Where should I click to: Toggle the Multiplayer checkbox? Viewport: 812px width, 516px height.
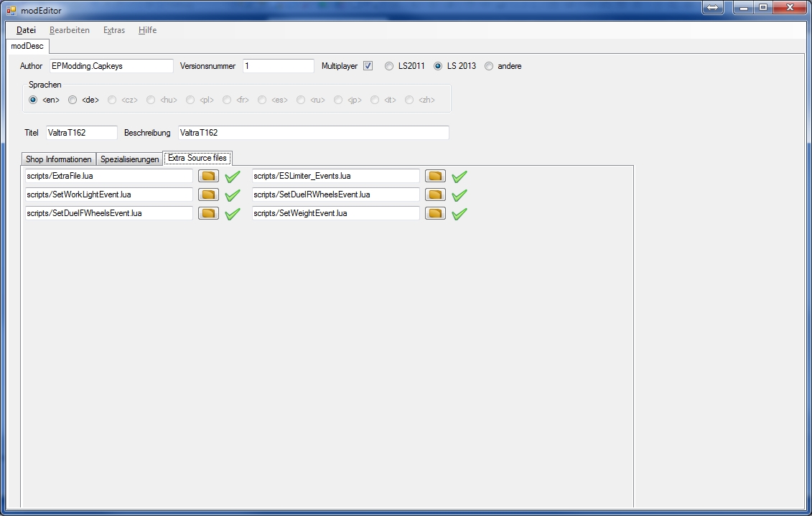click(368, 66)
